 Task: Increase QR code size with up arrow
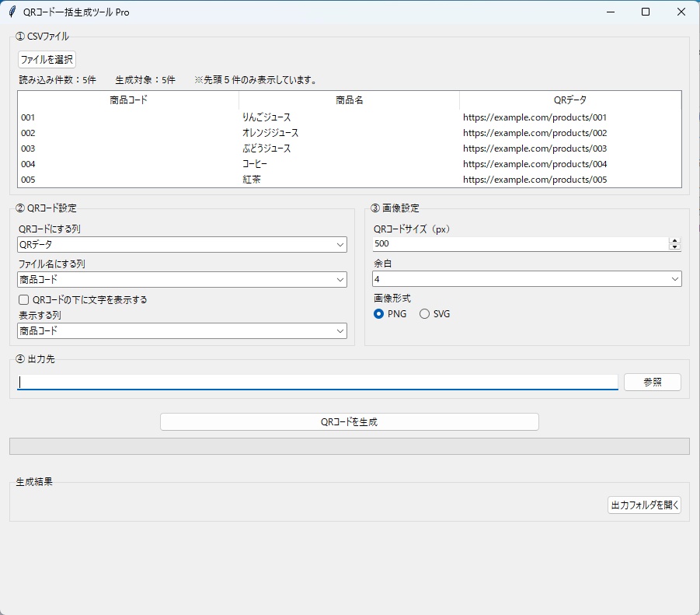(x=674, y=241)
